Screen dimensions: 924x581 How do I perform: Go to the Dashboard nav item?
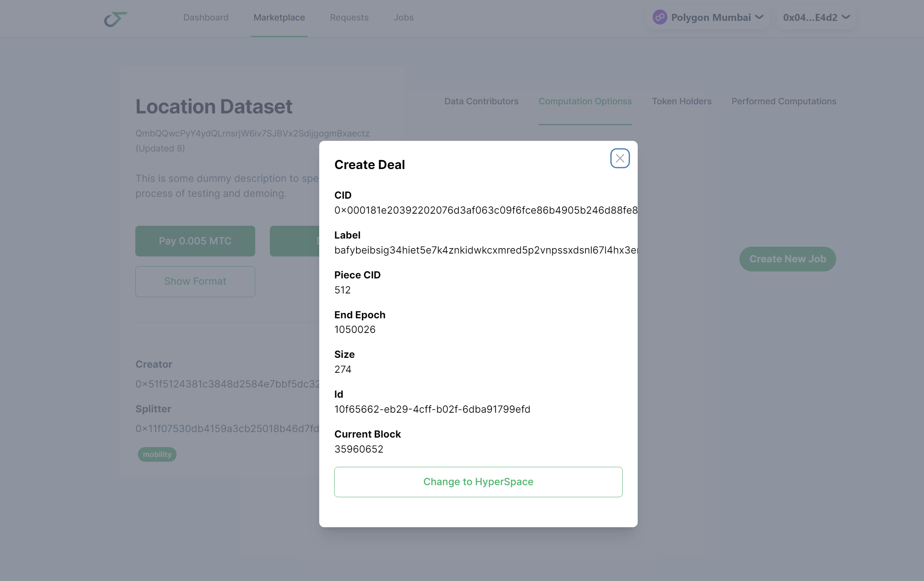click(205, 18)
